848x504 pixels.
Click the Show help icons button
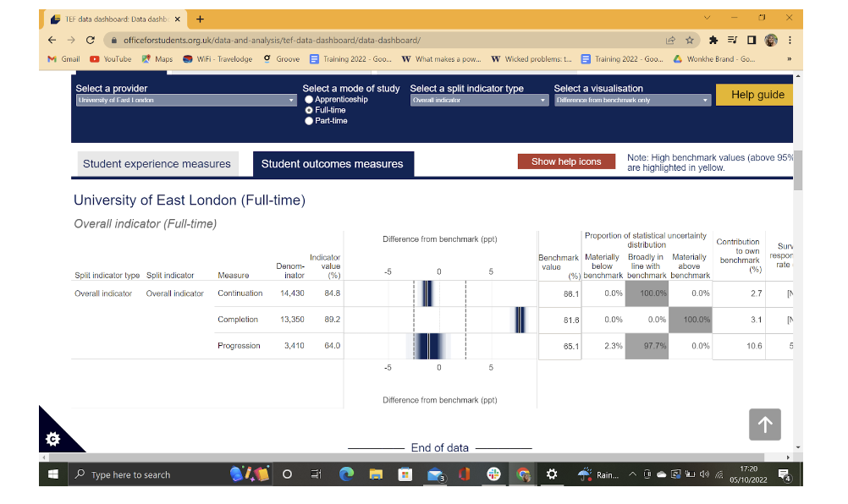[x=566, y=162]
